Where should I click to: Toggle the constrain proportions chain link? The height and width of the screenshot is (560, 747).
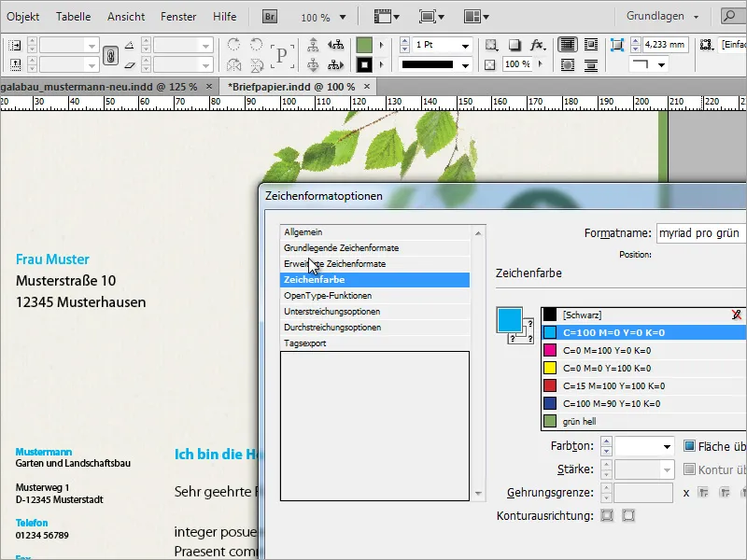coord(110,56)
